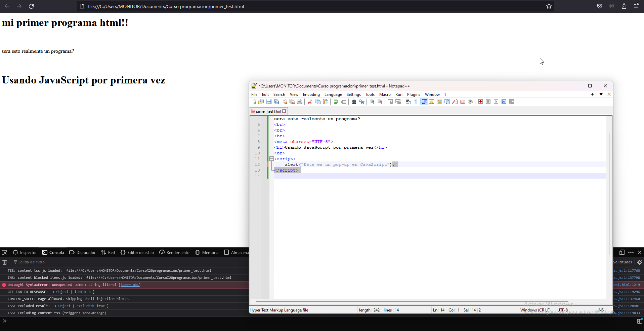Click the Salida del filtro filter field
644x331 pixels.
(x=31, y=262)
